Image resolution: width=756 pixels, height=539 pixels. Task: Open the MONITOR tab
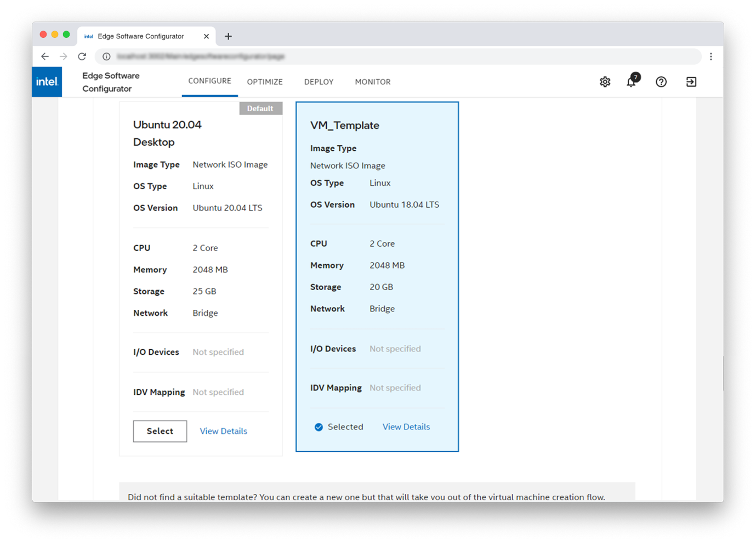click(372, 81)
